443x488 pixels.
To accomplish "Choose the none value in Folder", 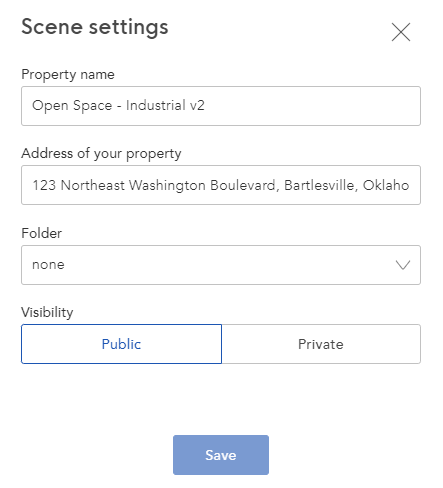I will 48,265.
